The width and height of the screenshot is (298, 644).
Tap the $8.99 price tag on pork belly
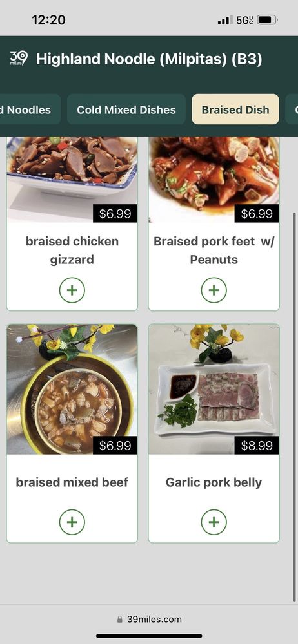(257, 446)
